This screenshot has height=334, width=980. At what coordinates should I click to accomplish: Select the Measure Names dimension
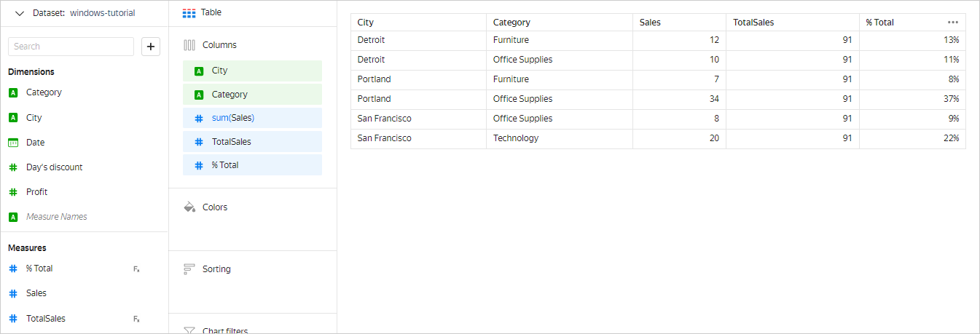[x=56, y=217]
